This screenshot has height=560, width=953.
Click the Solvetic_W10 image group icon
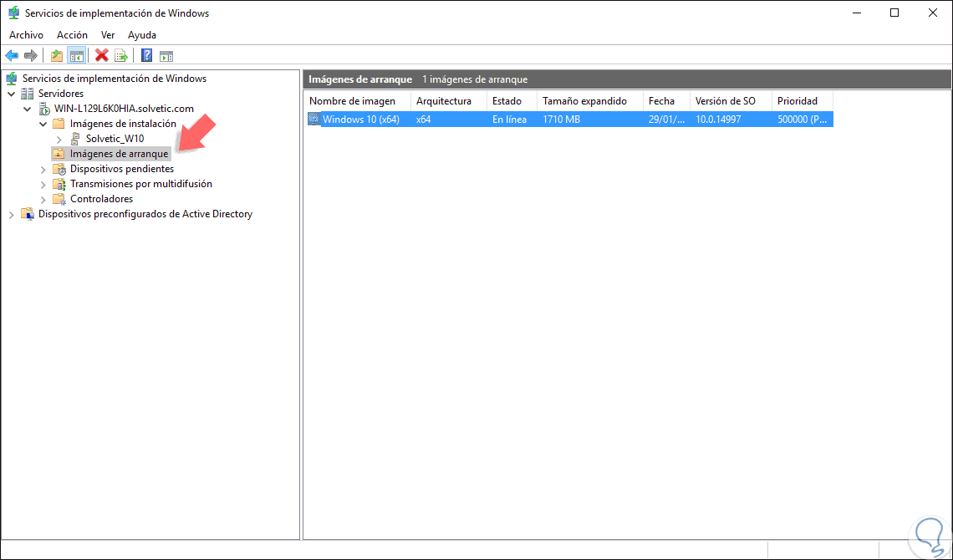pos(75,139)
